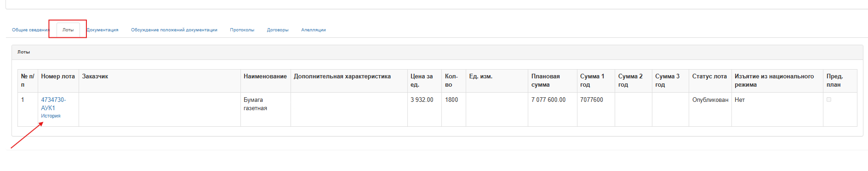Viewport: 868px width, 171px height.
Task: Open the Договоры tab
Action: pos(278,30)
